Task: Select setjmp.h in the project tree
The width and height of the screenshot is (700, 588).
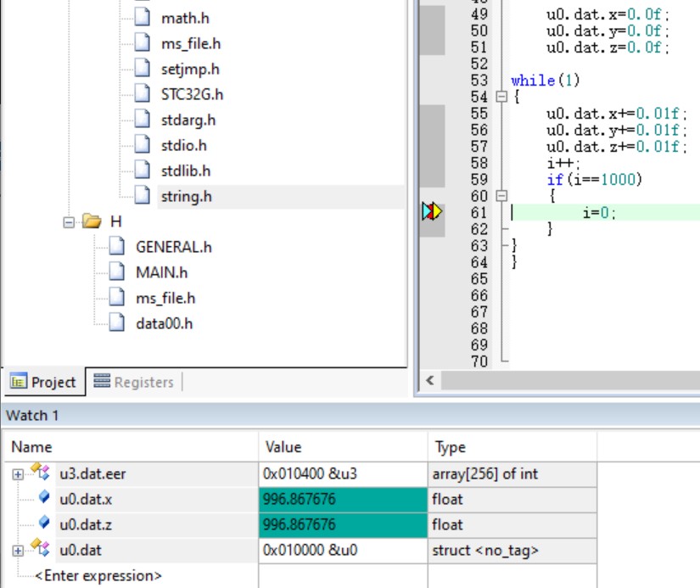Action: pos(190,70)
